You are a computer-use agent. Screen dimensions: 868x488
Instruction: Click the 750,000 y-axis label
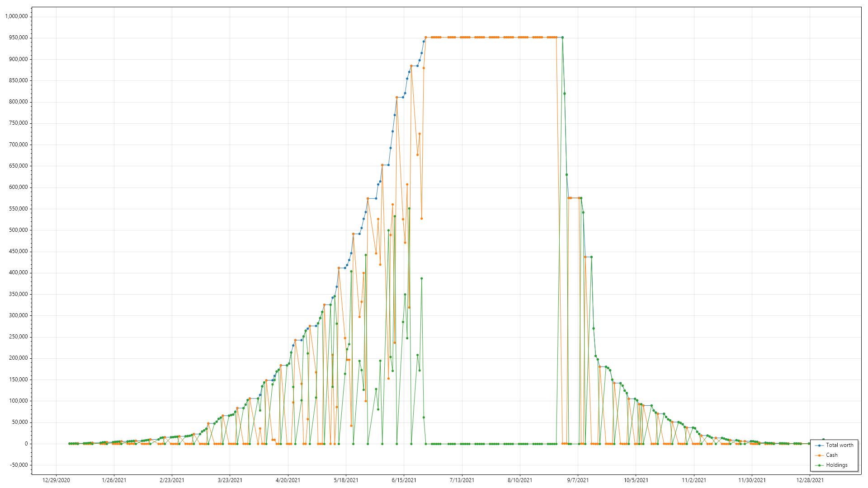(x=18, y=123)
